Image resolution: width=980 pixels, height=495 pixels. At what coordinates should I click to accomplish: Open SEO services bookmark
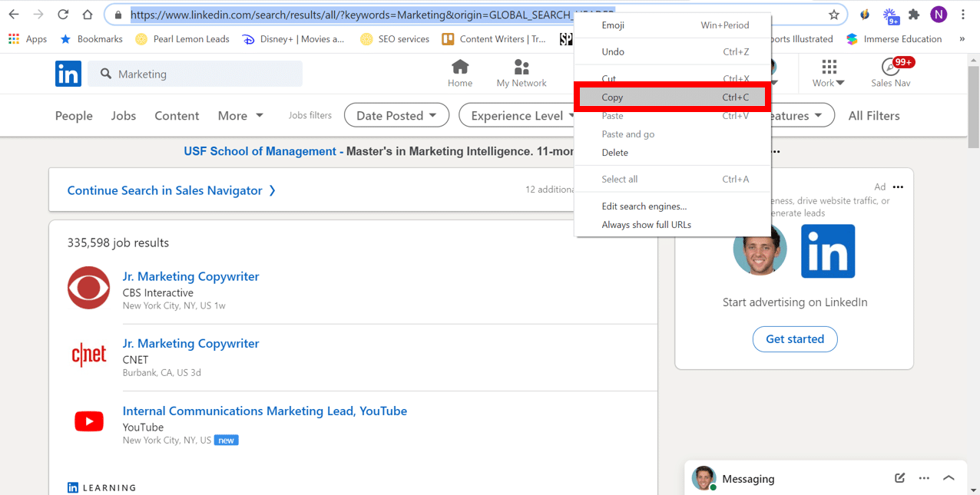coord(395,39)
